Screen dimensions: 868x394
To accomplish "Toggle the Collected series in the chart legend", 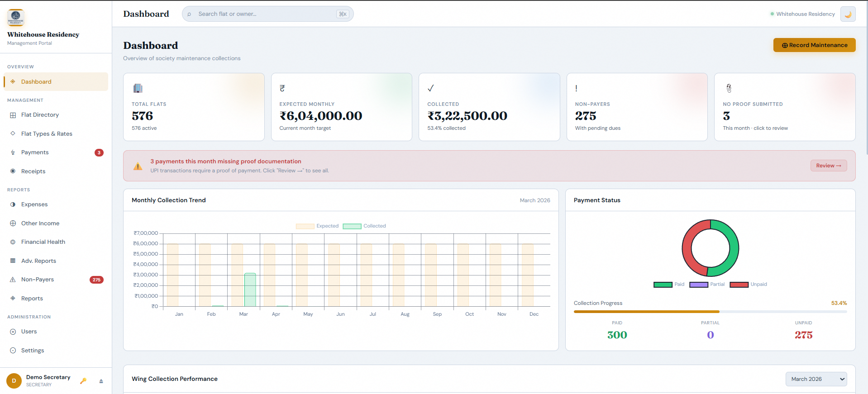I will click(364, 226).
